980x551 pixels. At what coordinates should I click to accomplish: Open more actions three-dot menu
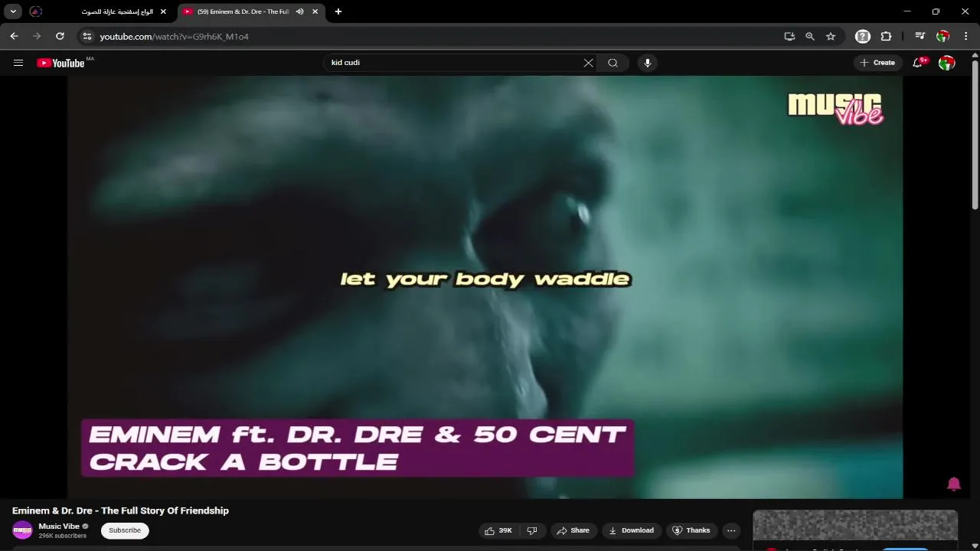(731, 530)
